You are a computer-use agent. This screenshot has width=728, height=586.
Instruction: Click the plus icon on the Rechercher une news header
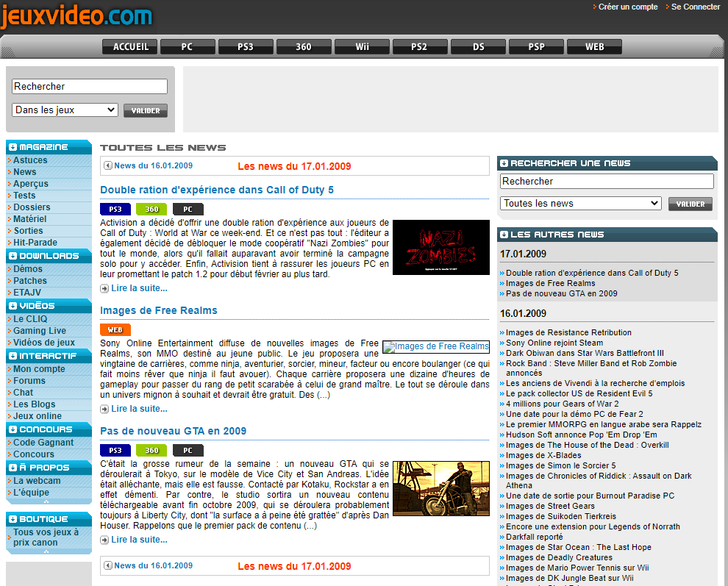[504, 163]
